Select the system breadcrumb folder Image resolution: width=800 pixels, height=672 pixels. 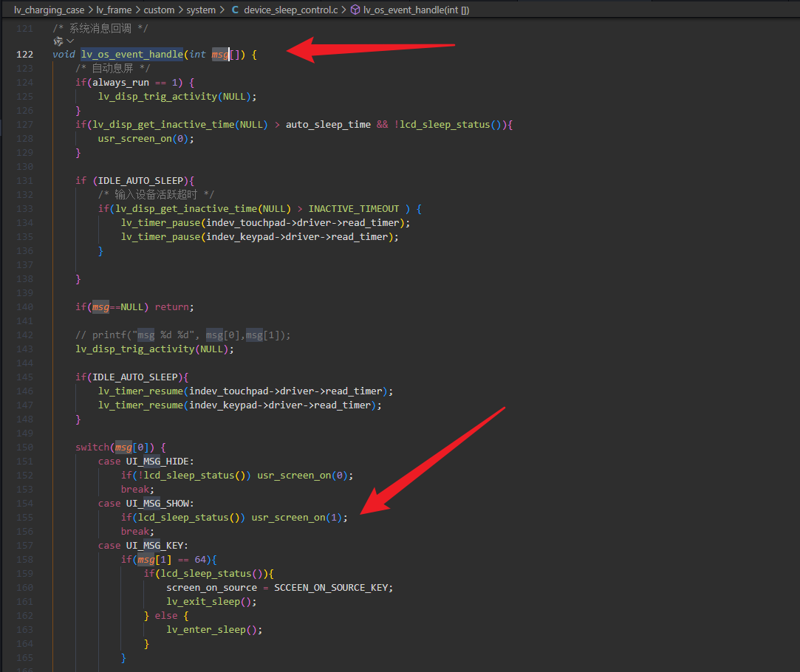(x=201, y=10)
